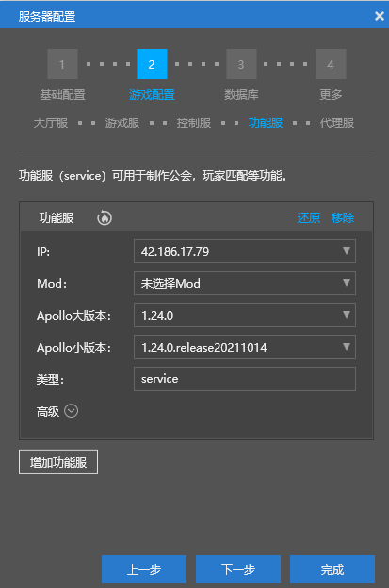Viewport: 389px width, 588px height.
Task: Click the 增加功能服 button
Action: [58, 462]
